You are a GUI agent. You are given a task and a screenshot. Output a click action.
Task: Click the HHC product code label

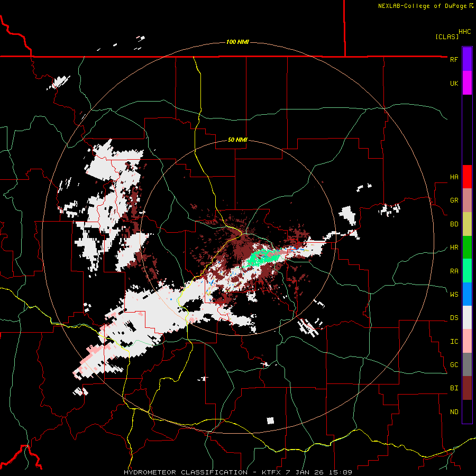click(464, 32)
